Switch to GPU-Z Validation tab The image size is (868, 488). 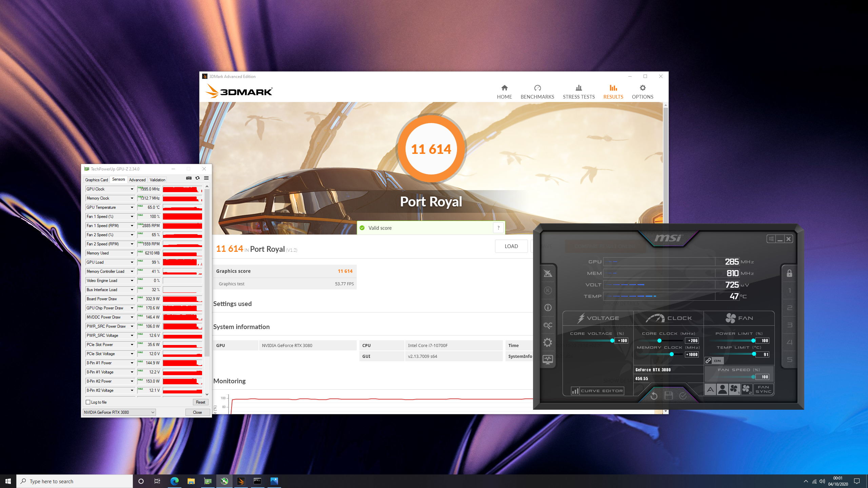[158, 180]
